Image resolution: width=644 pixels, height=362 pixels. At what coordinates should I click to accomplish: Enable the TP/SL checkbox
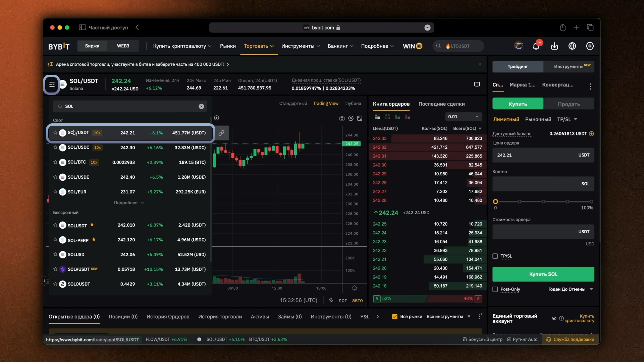click(x=495, y=256)
